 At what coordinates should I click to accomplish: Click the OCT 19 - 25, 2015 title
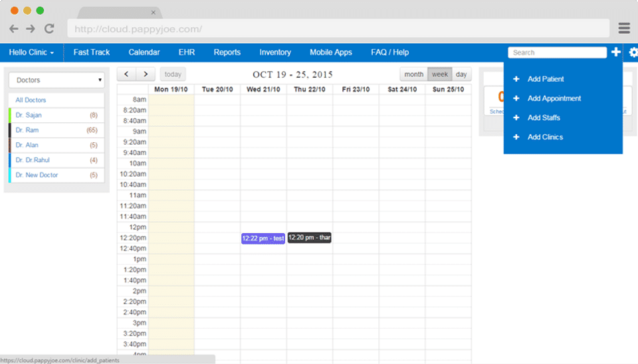(x=292, y=75)
